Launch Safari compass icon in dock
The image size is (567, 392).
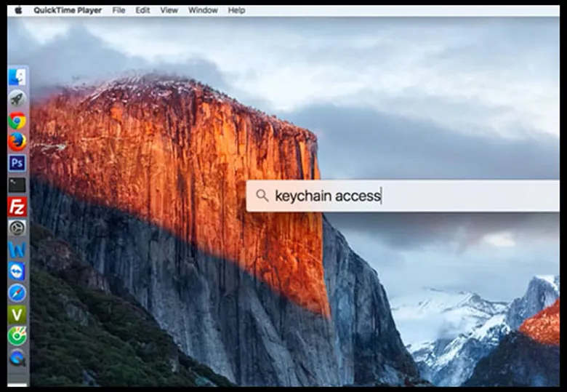point(17,292)
